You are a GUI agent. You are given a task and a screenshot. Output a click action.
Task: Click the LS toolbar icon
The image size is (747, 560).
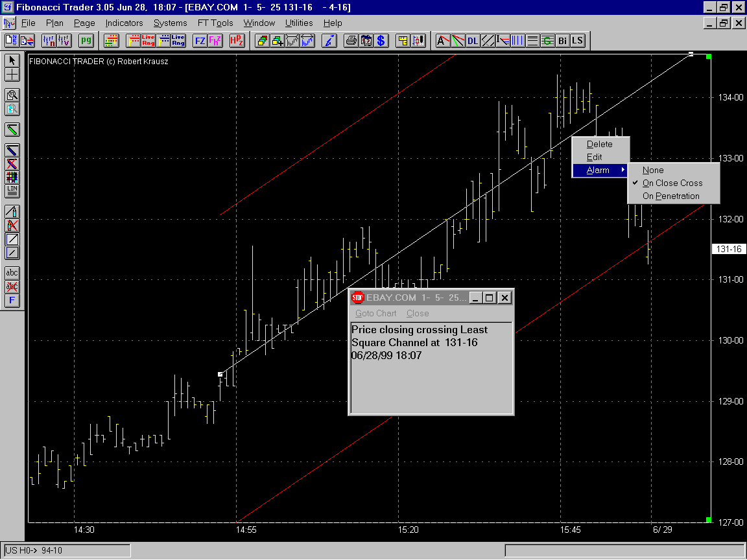[577, 41]
